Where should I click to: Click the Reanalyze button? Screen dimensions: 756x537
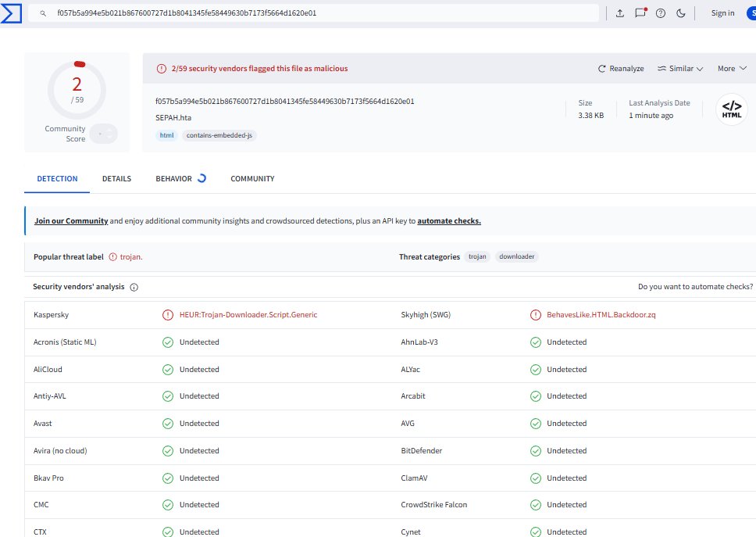tap(621, 69)
